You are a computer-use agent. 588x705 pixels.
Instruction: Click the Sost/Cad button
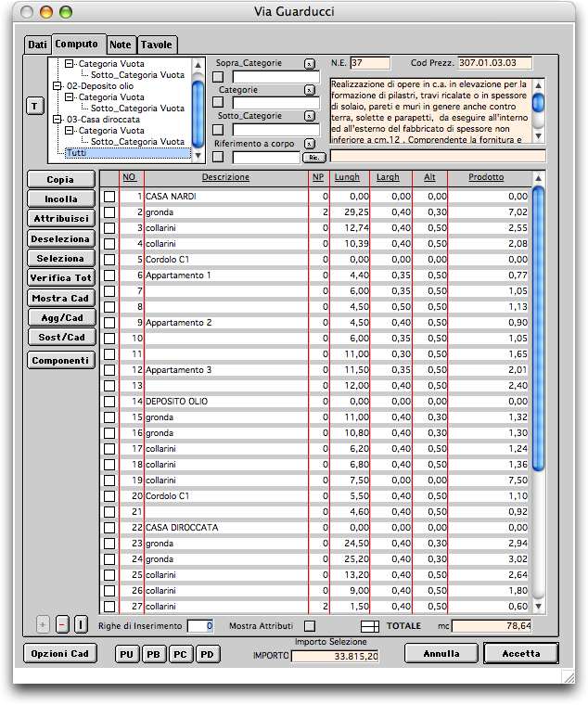coord(60,337)
